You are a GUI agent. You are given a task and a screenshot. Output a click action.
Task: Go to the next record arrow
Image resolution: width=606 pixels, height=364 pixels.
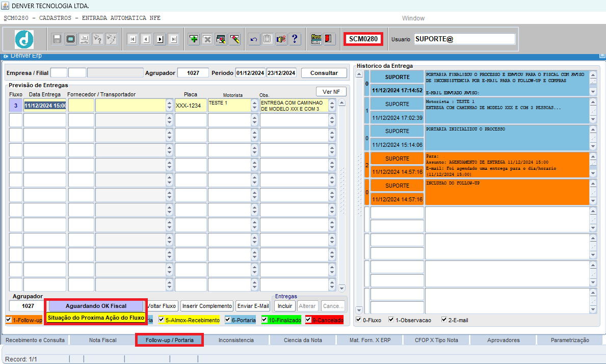160,39
